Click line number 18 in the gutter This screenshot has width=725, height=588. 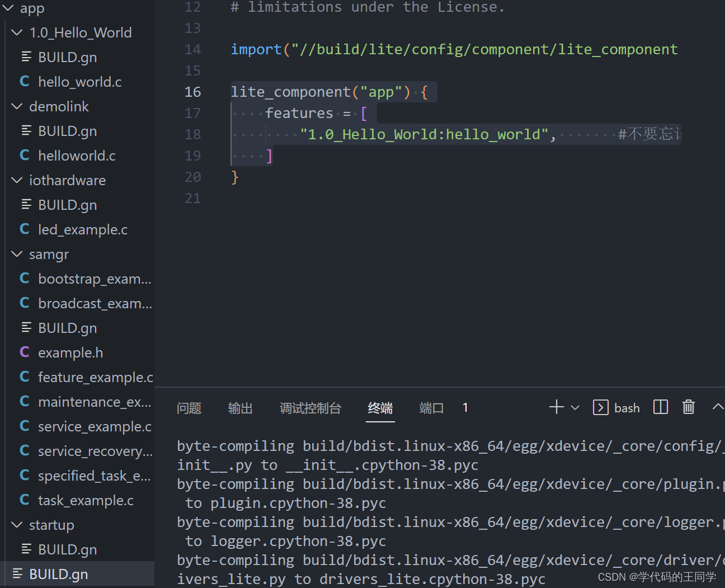192,134
